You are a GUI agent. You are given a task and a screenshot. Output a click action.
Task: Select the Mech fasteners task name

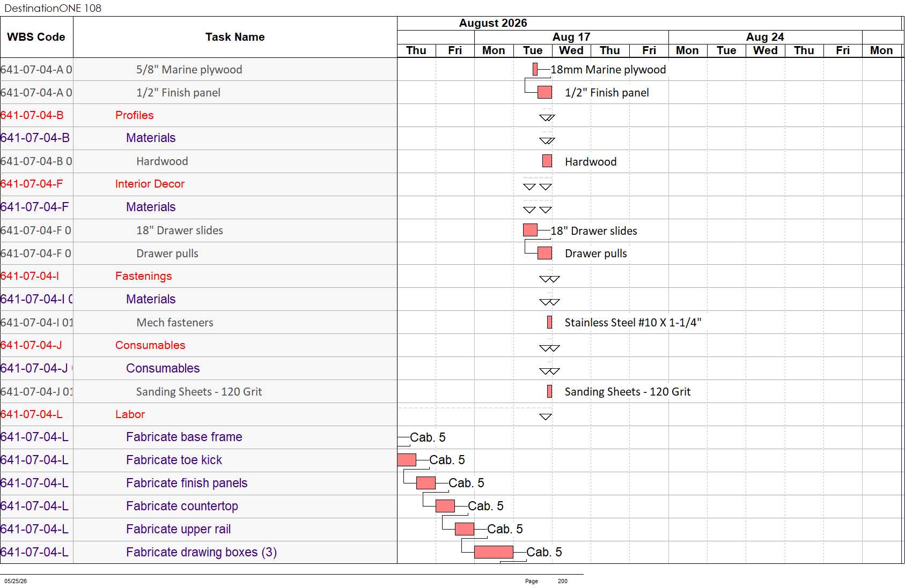tap(175, 323)
